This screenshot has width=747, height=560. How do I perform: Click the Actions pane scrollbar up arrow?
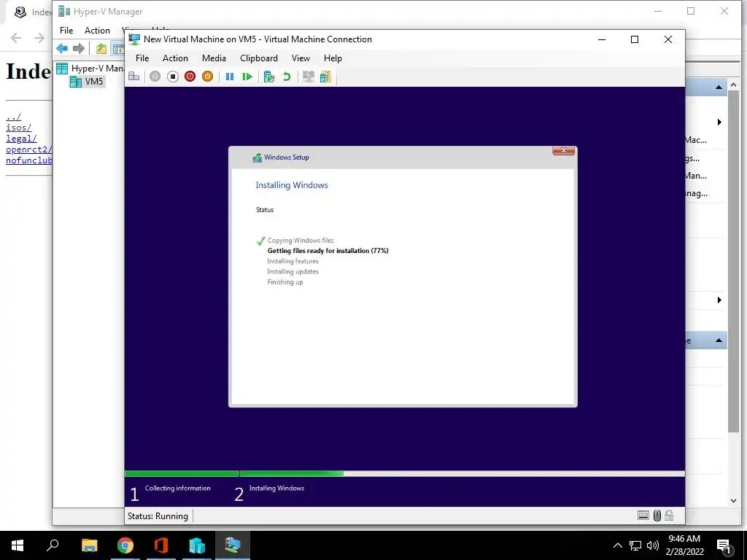[x=734, y=85]
